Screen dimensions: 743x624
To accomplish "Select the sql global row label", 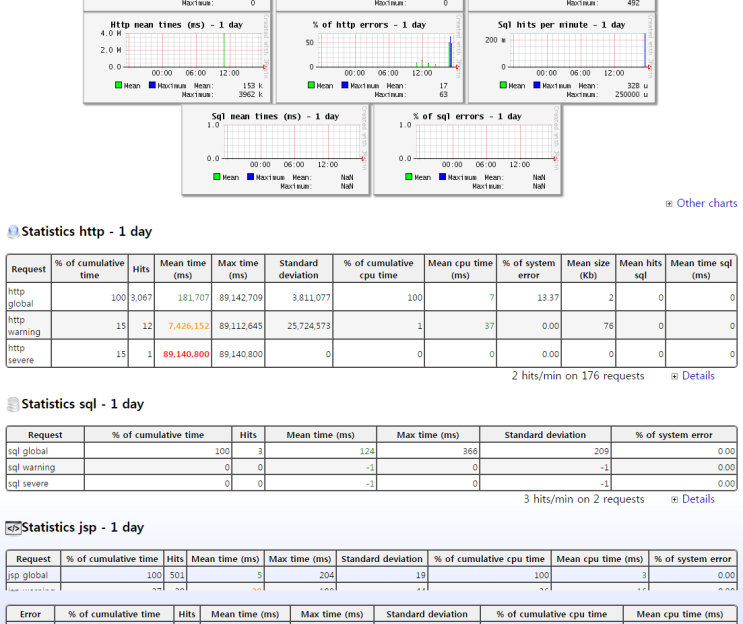I will (x=28, y=451).
